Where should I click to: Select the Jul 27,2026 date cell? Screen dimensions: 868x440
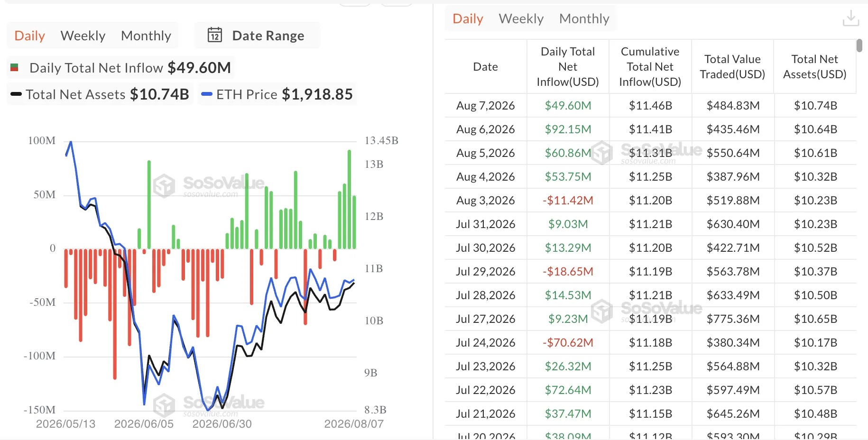(486, 319)
